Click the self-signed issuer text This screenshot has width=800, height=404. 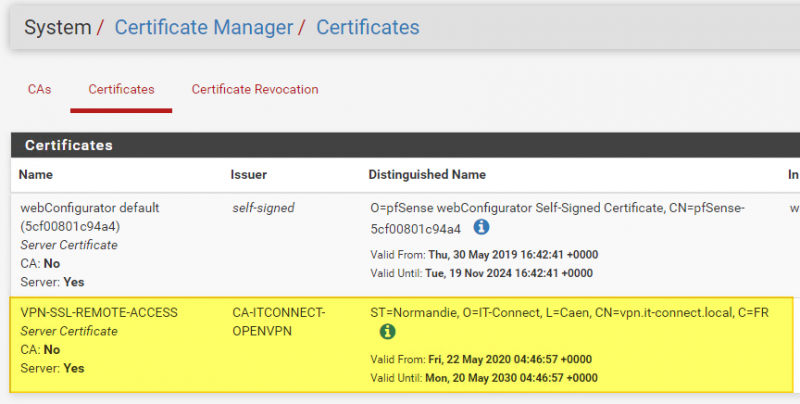point(263,208)
